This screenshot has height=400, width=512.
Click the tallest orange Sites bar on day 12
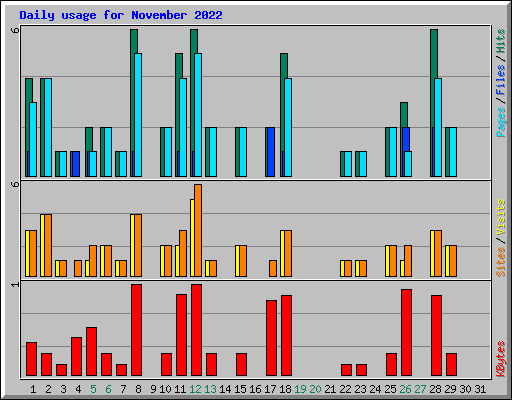(x=198, y=230)
